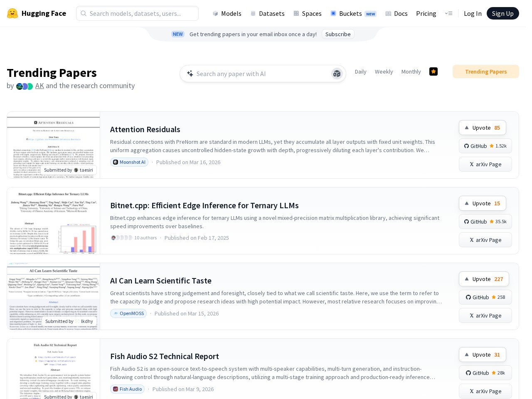Click the Sign Up button
This screenshot has height=399, width=532.
pyautogui.click(x=502, y=13)
